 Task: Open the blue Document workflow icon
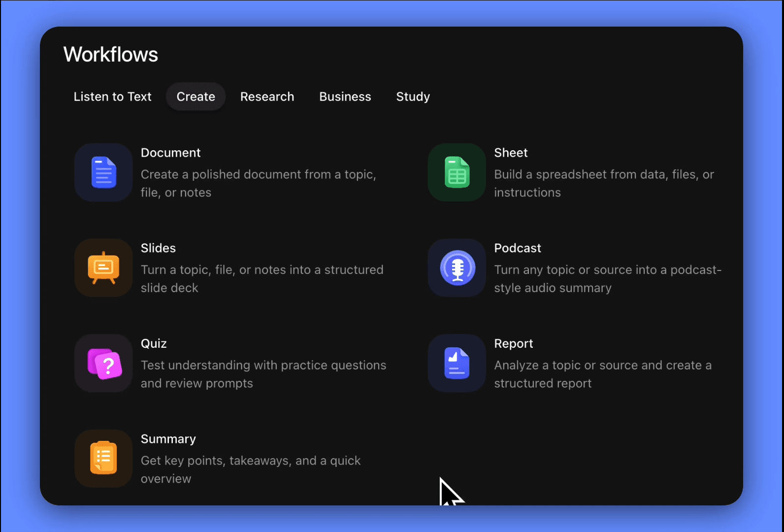tap(103, 172)
